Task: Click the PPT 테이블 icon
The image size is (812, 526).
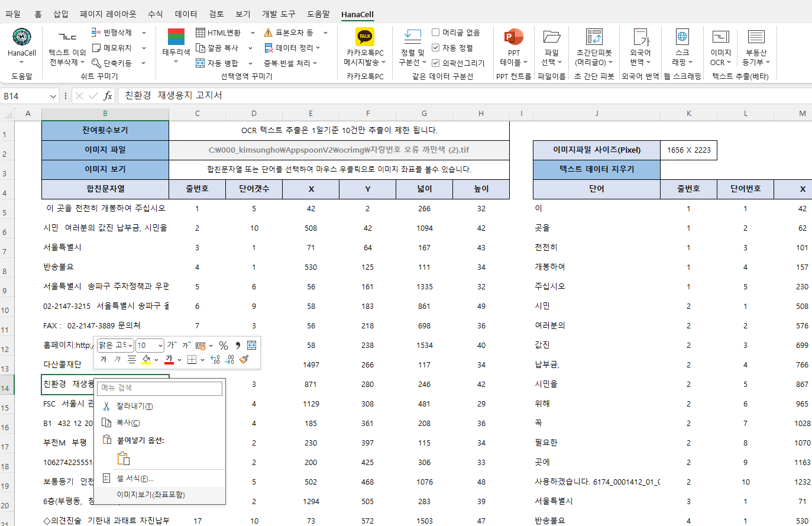Action: tap(513, 37)
